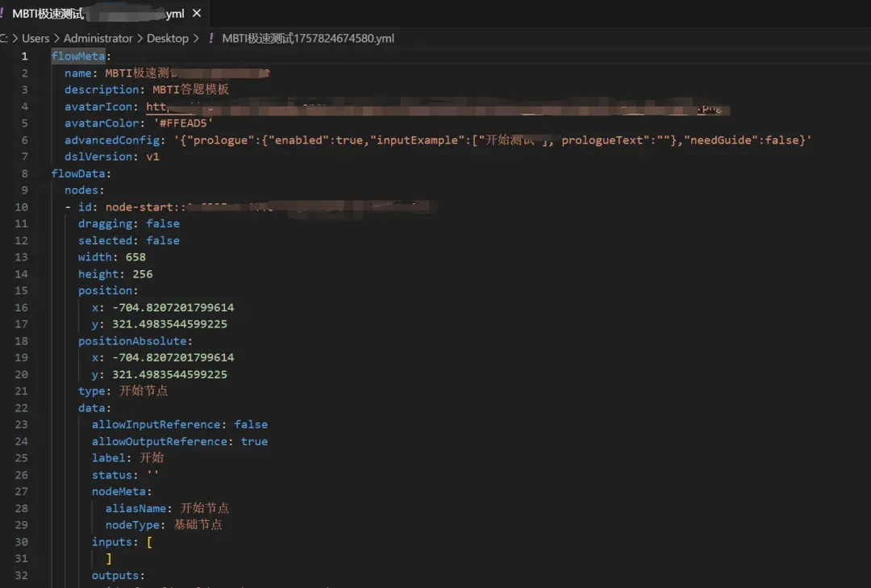Open the avatarIcon URL link
Viewport: 871px width, 588px height.
click(437, 106)
